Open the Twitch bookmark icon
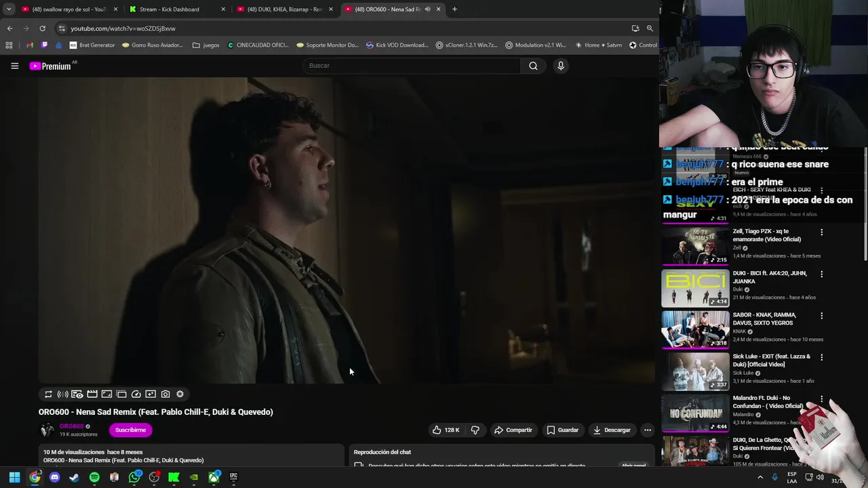 click(x=45, y=45)
